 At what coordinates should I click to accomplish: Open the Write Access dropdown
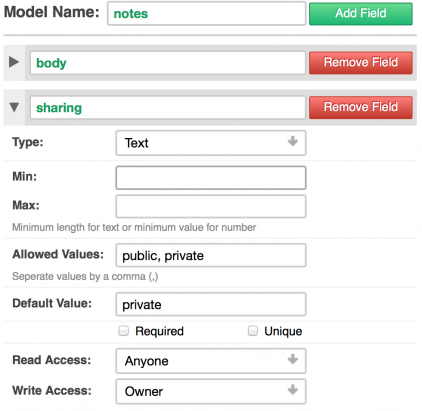(x=211, y=391)
